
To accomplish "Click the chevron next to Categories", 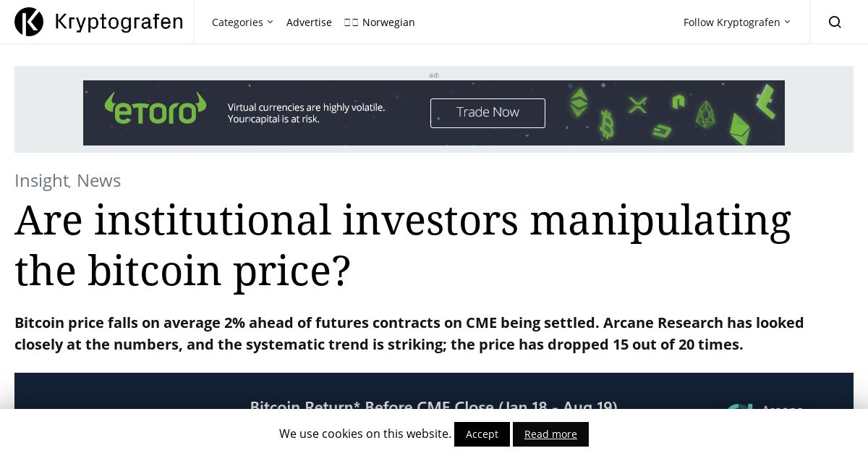I will click(x=270, y=22).
